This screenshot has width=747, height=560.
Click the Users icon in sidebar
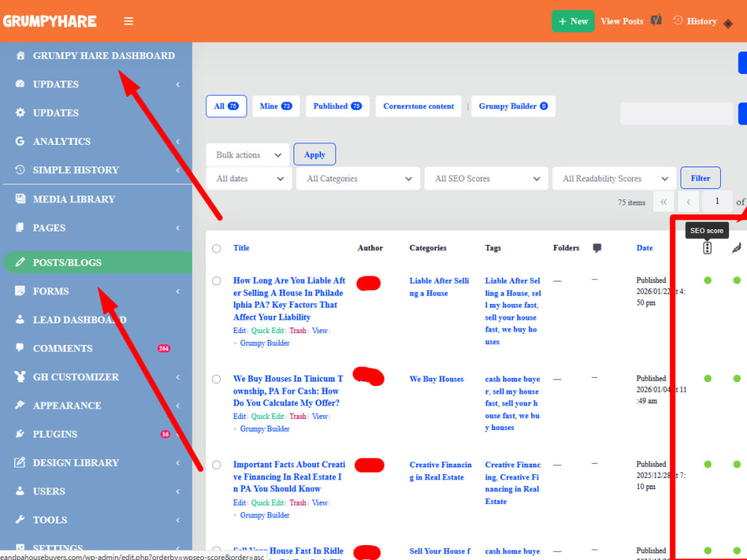(19, 491)
